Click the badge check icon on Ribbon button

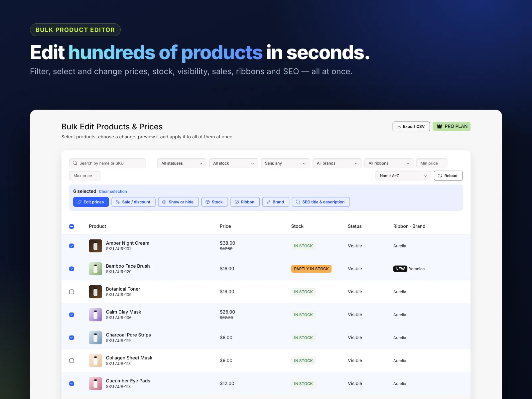[x=237, y=202]
